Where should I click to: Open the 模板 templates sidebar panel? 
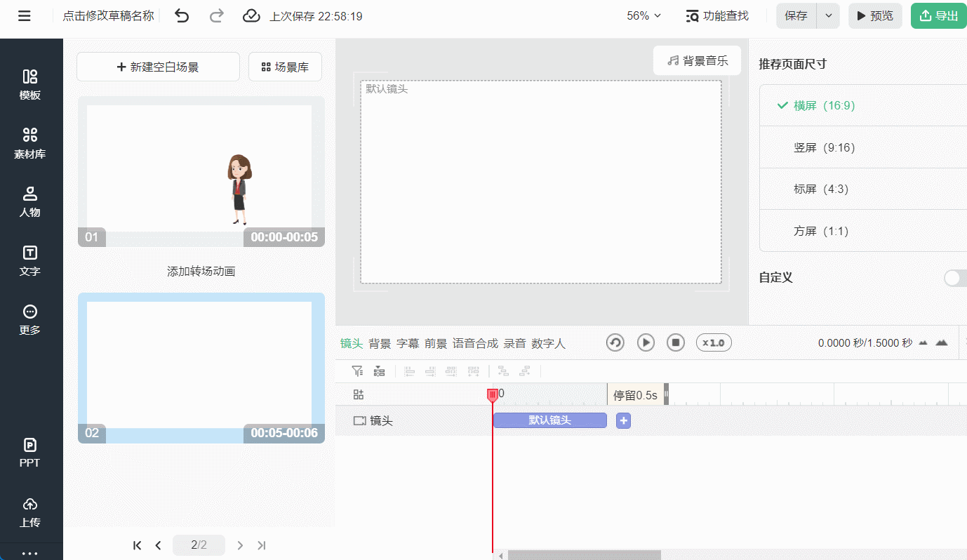[x=30, y=85]
